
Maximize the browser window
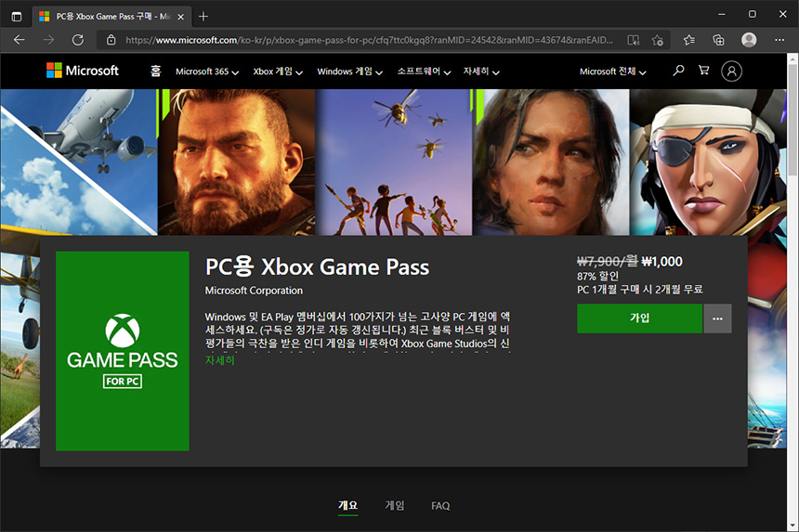(x=753, y=14)
